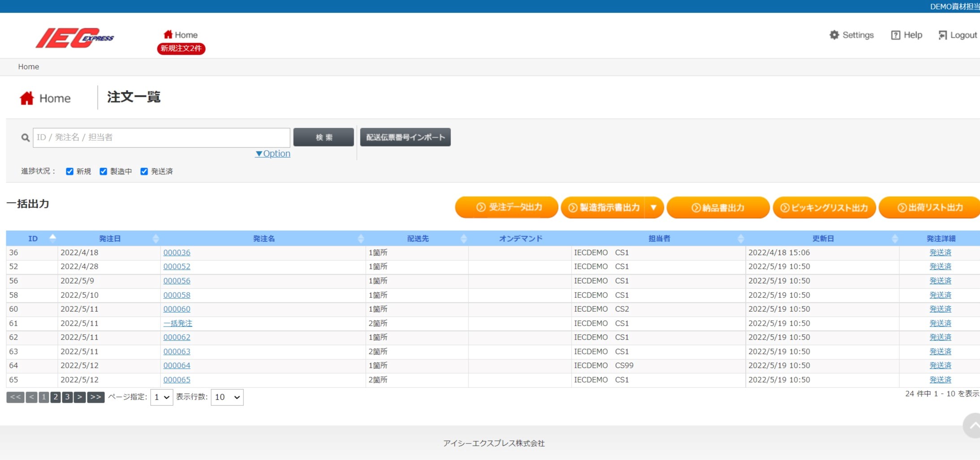Sort table by ID column
The width and height of the screenshot is (980, 460).
pos(33,238)
